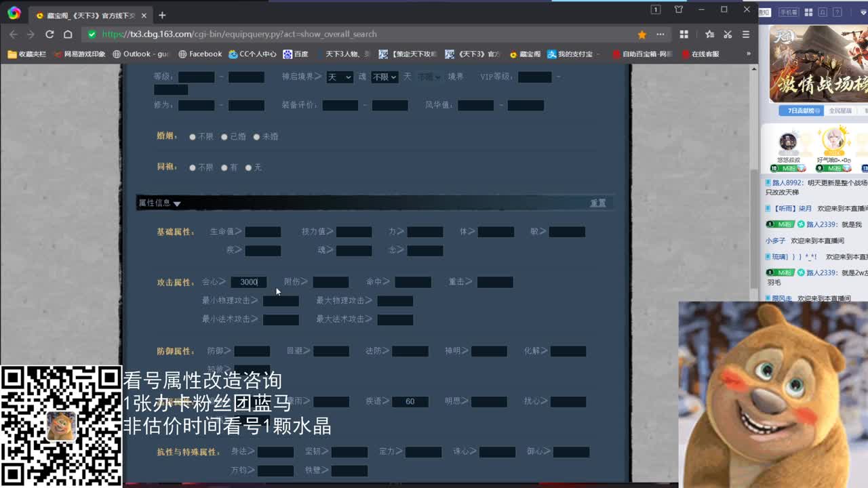
Task: Collapse the 属性信息 section
Action: point(177,203)
